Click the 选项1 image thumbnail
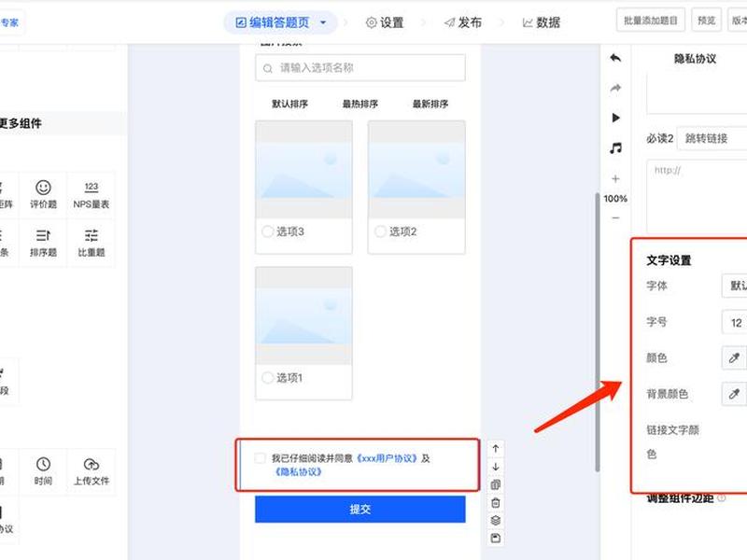Screen dimensions: 747x560 [x=304, y=315]
